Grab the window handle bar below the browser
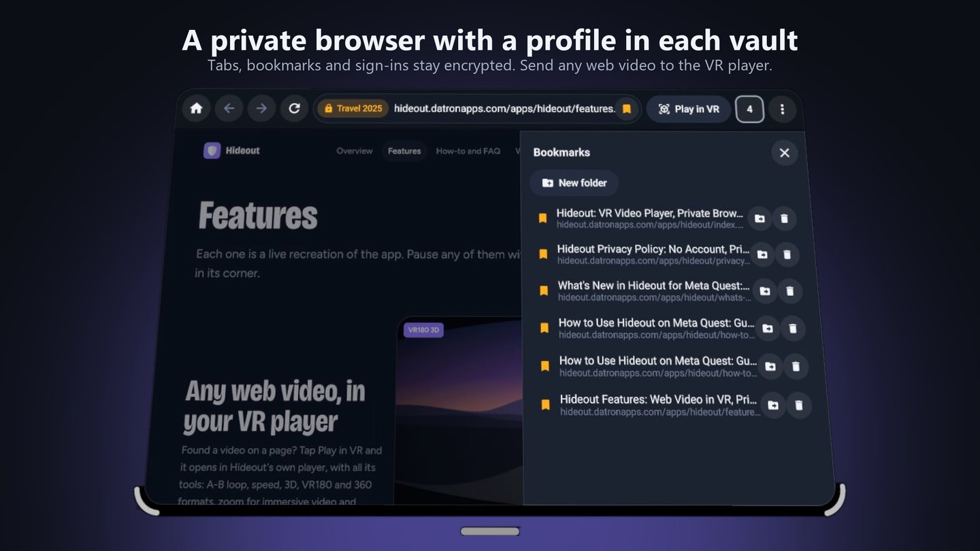 (490, 531)
